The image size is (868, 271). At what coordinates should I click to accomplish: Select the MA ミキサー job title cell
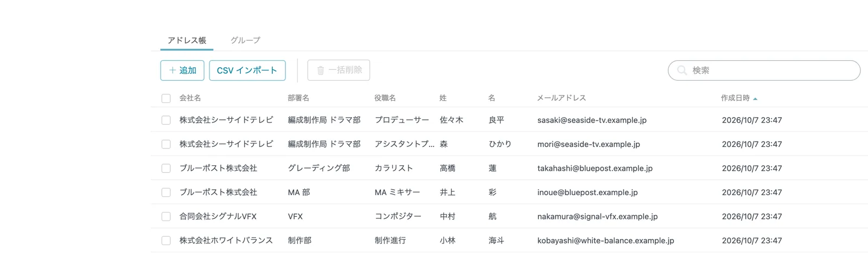[398, 192]
